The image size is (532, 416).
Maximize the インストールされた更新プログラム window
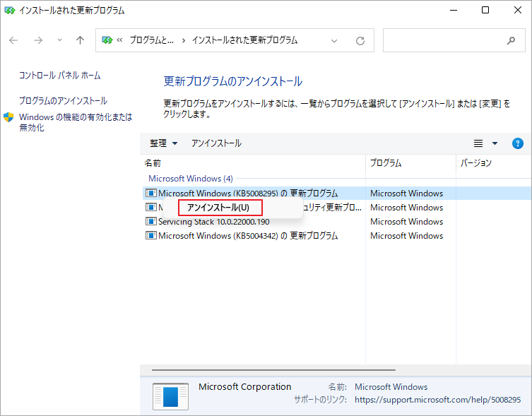pyautogui.click(x=485, y=10)
